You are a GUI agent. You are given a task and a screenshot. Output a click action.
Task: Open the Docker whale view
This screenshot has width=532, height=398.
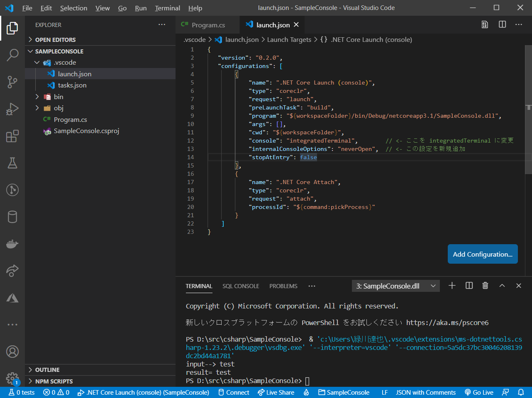coord(12,244)
